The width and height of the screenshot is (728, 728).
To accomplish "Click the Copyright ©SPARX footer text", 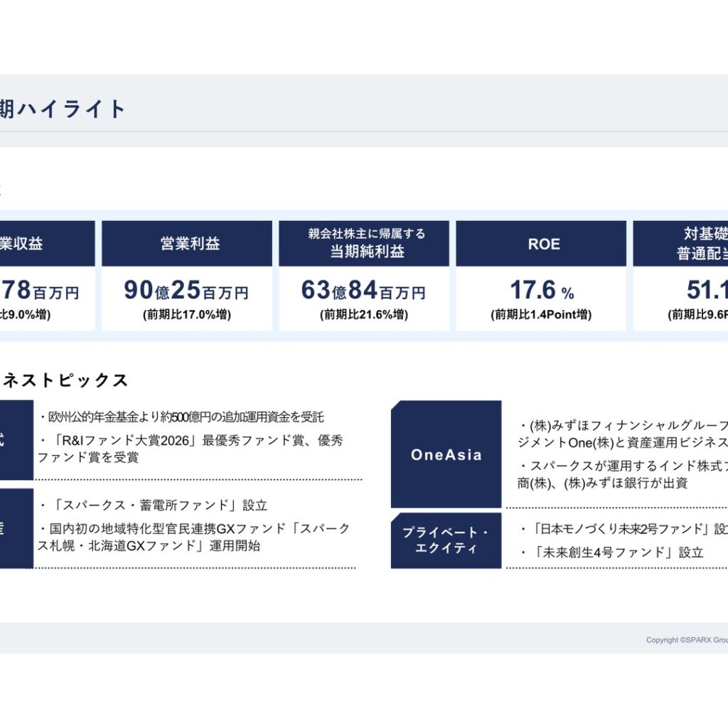I will [x=687, y=640].
